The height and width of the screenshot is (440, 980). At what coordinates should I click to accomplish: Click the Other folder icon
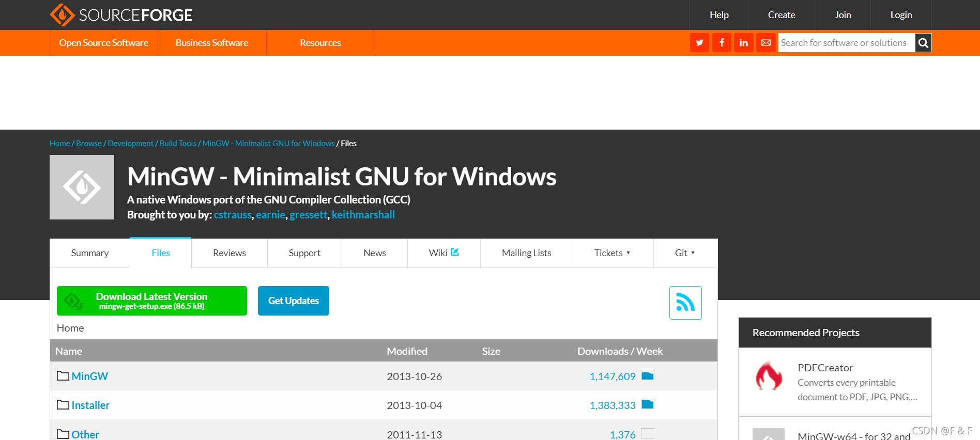(63, 434)
